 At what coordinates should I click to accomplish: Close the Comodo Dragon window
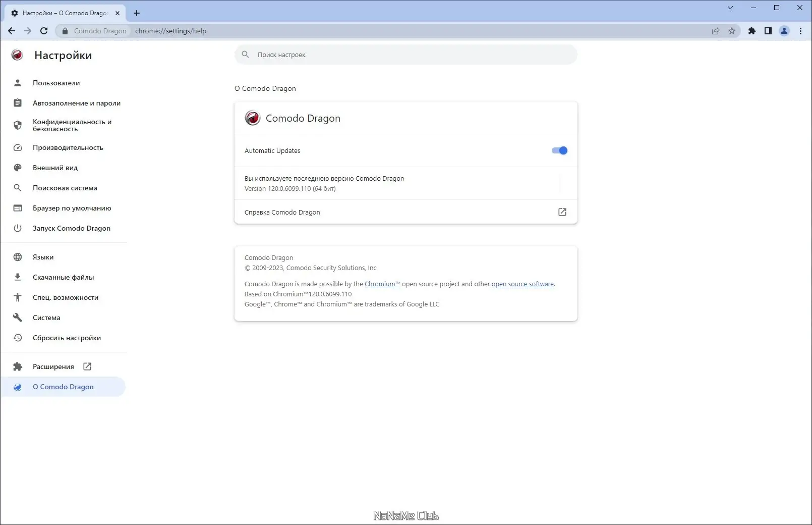(x=800, y=8)
